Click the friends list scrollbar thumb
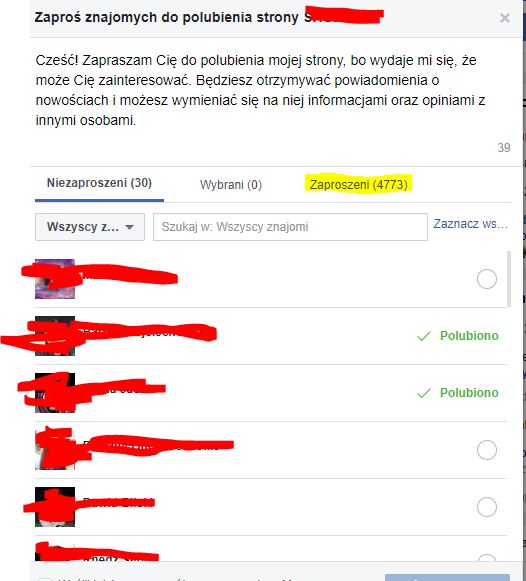This screenshot has width=526, height=581. (509, 279)
